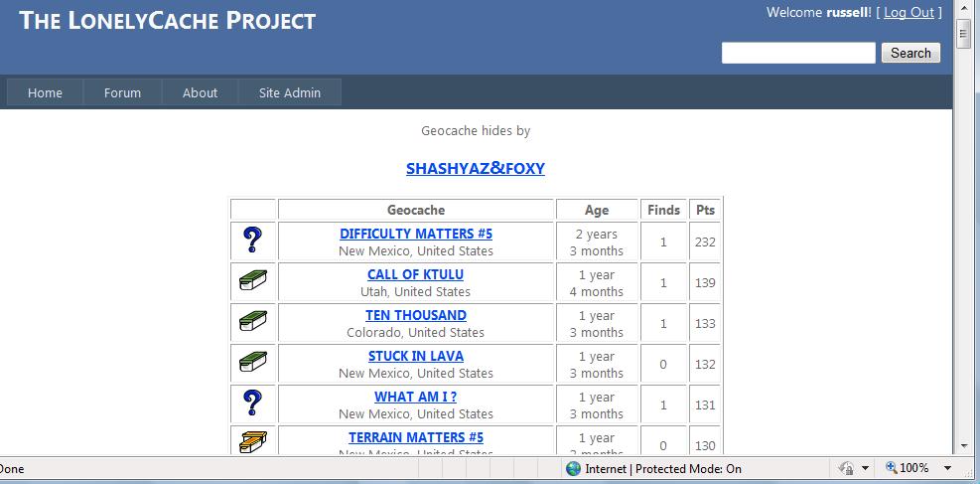Click the green cache icon for Call of Ktulu
Image resolution: width=980 pixels, height=484 pixels.
pos(252,280)
